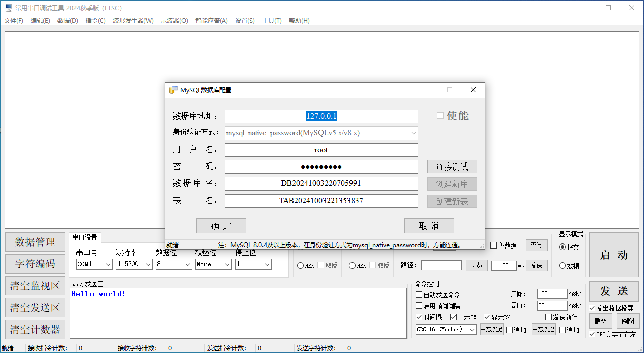Open the 示波器(O) menu
The image size is (644, 353).
coord(174,21)
